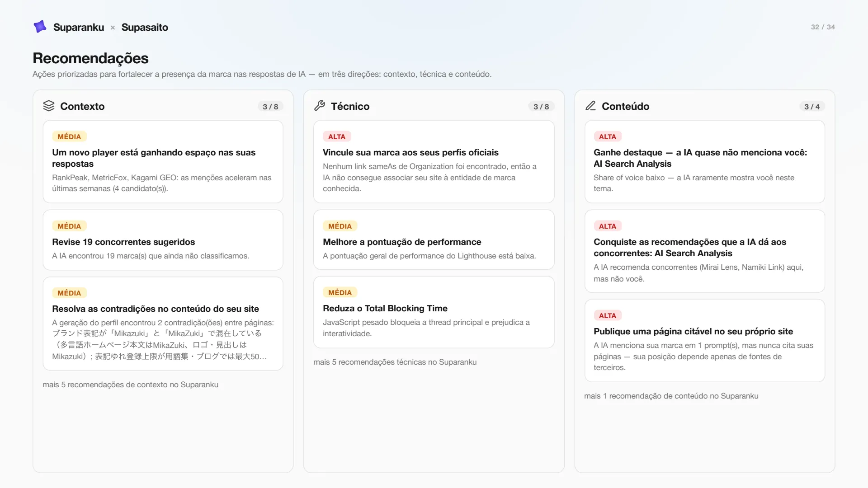Screen dimensions: 868x488
Task: Click the 3 / 8 counter in Contexto
Action: point(270,107)
